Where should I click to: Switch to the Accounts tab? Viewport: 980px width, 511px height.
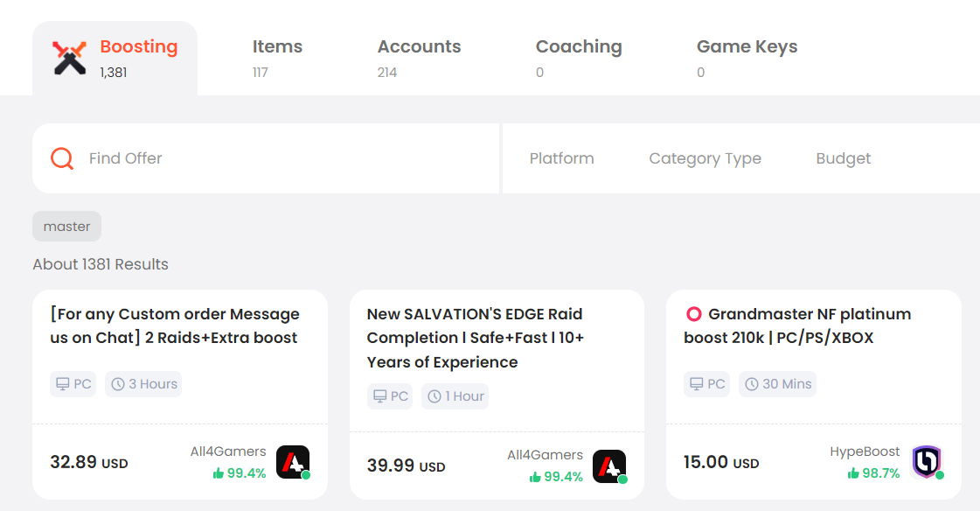click(x=419, y=58)
